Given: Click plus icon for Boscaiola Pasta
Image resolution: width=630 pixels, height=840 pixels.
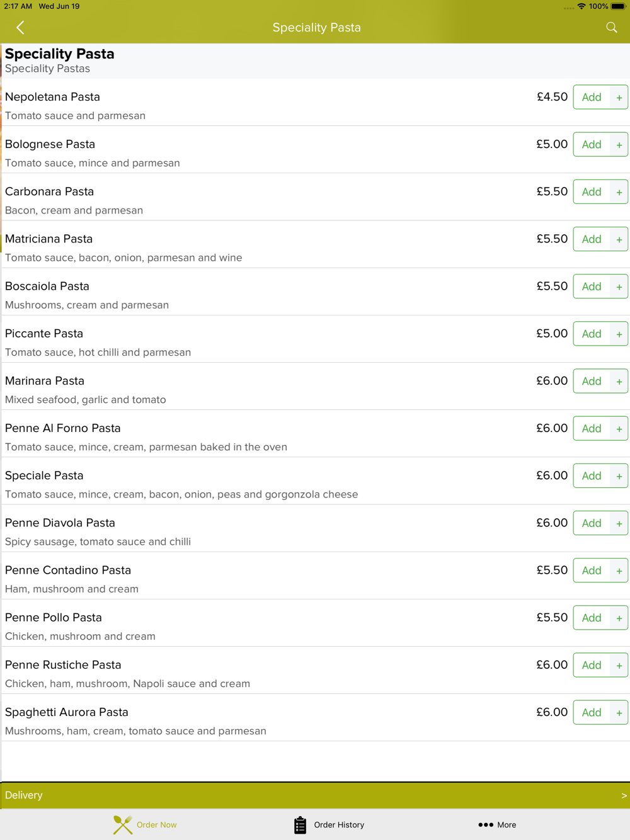Looking at the screenshot, I should pos(619,287).
